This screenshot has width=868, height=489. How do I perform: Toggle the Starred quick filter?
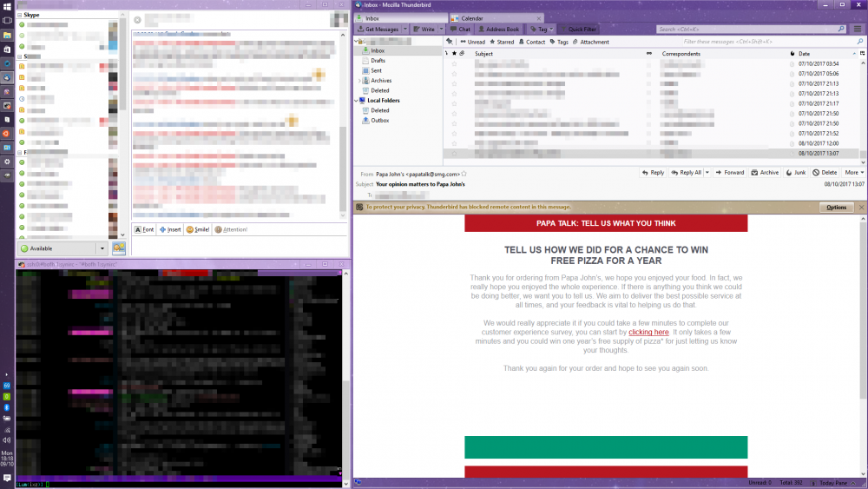501,42
